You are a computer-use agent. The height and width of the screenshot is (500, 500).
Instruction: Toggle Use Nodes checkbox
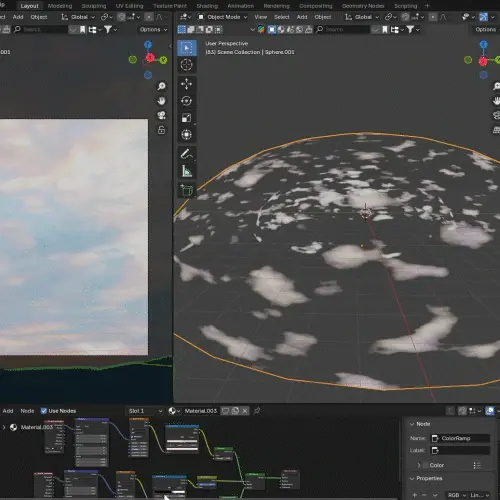[x=44, y=411]
